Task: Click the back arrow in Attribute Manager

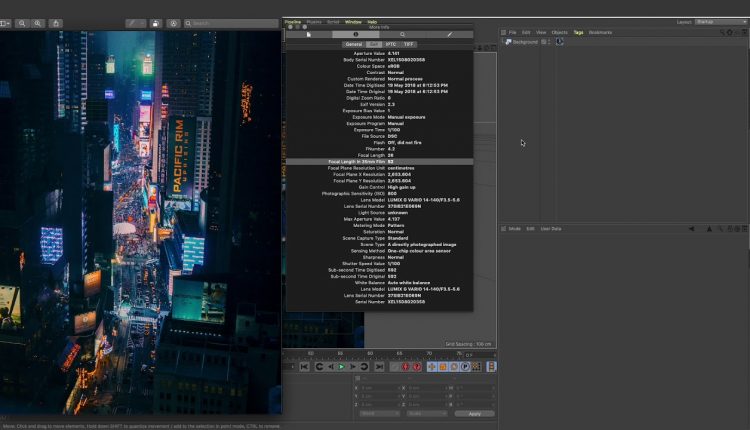Action: [x=691, y=229]
